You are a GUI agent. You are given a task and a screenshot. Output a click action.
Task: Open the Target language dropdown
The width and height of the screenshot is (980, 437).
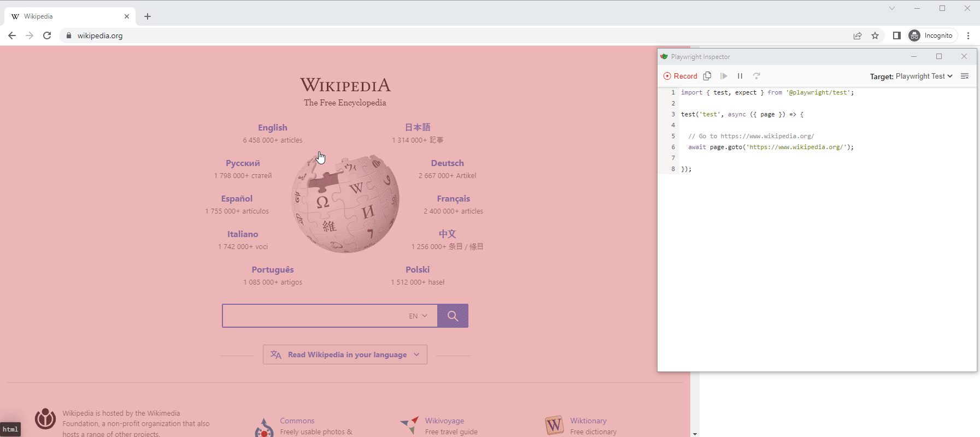click(924, 76)
